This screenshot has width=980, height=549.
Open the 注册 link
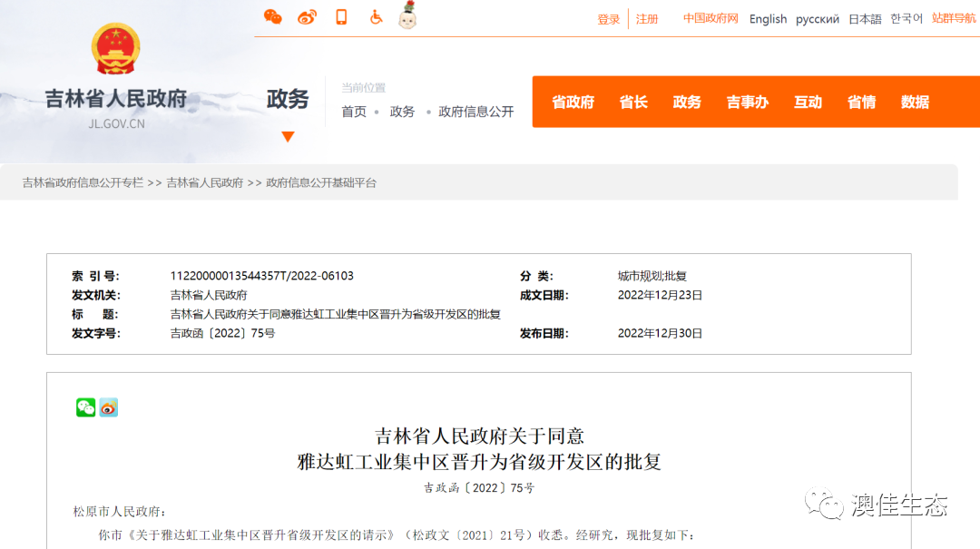[647, 18]
